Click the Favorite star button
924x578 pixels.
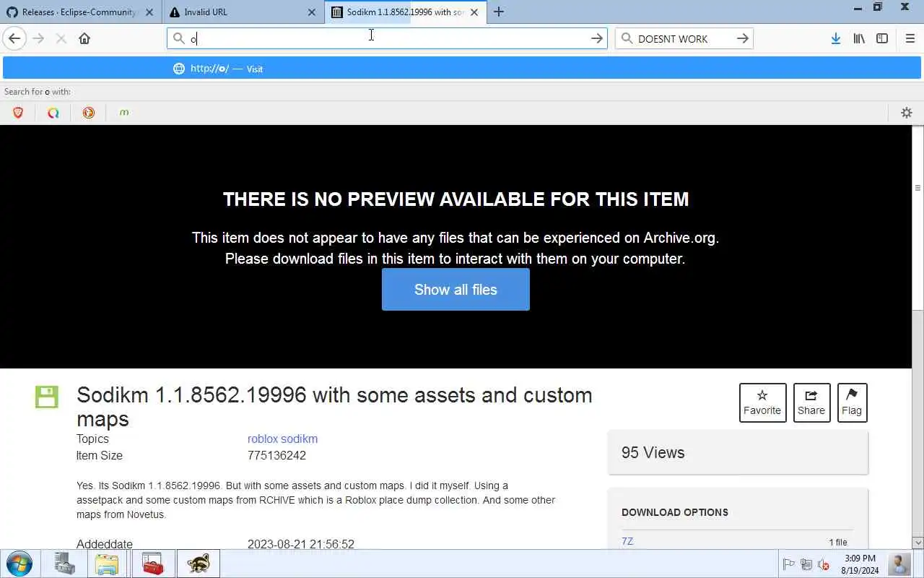point(762,402)
